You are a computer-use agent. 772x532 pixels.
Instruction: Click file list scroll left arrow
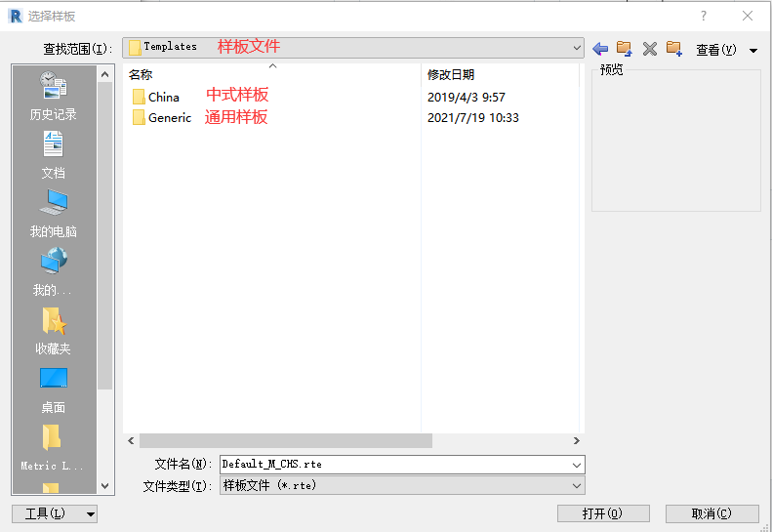tap(131, 441)
